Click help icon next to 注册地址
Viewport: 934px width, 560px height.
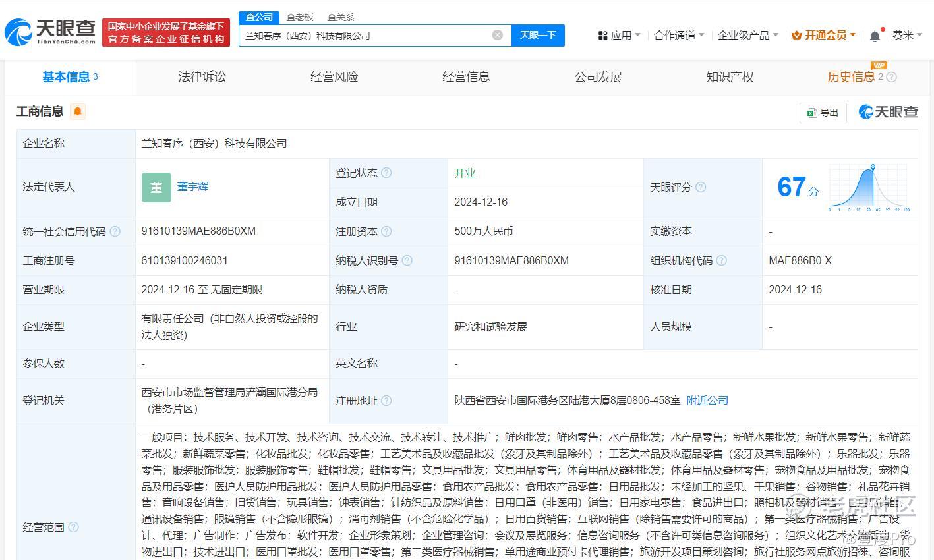pos(386,400)
